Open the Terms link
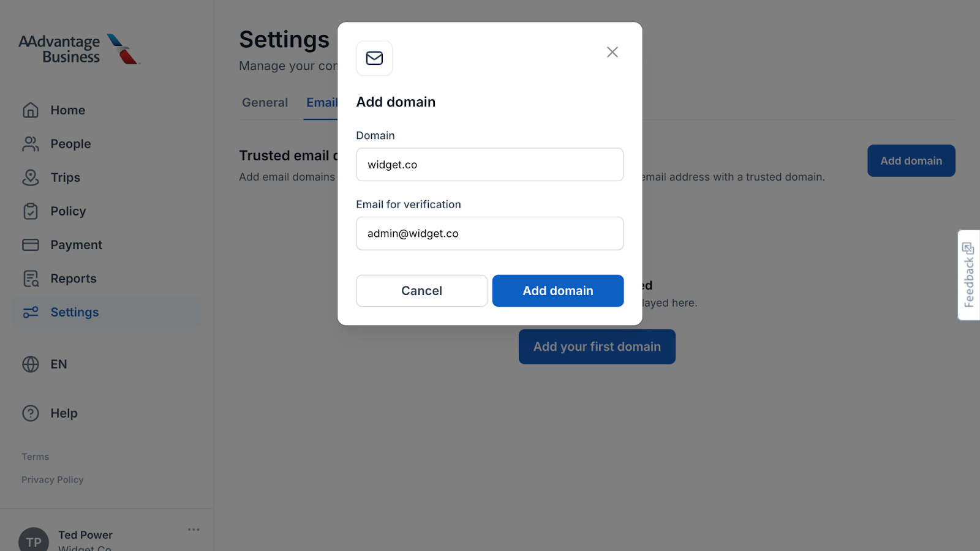980x551 pixels. point(36,457)
